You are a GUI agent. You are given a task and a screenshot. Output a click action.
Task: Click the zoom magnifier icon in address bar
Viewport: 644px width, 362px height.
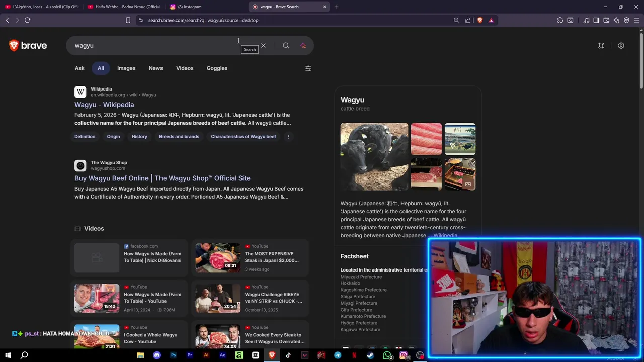click(456, 20)
